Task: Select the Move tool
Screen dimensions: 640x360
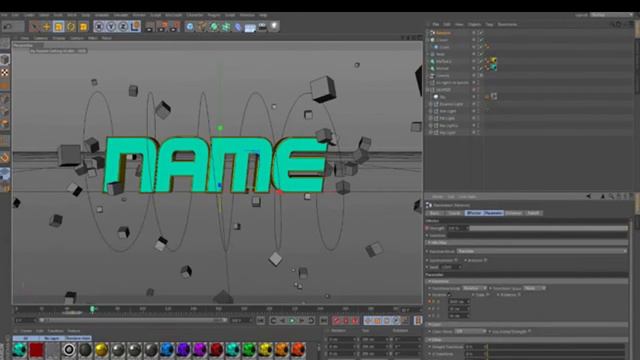Action: 46,27
